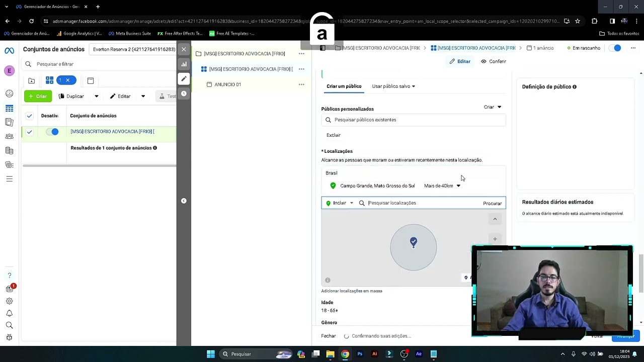Click the Editar button in toolbar

120,96
